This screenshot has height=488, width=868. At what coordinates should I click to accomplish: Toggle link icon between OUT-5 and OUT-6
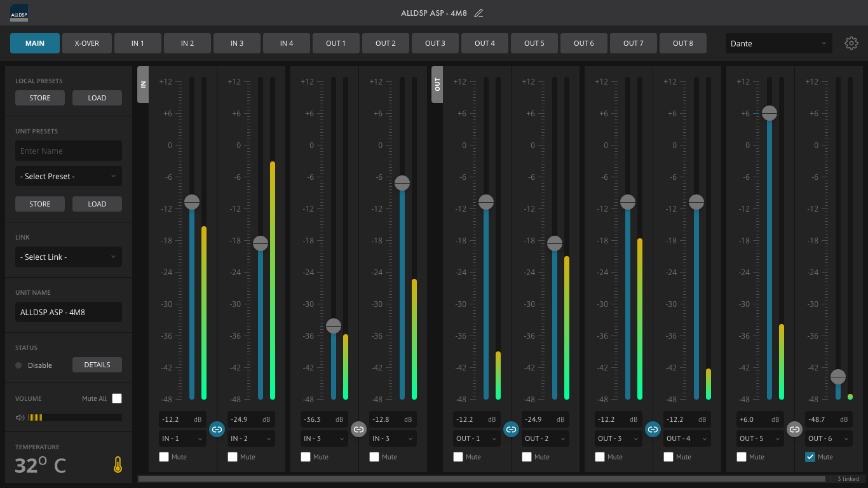click(x=794, y=430)
